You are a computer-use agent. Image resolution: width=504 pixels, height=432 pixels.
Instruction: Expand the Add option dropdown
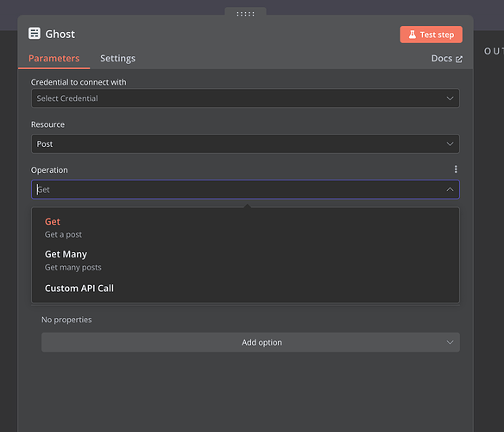250,342
